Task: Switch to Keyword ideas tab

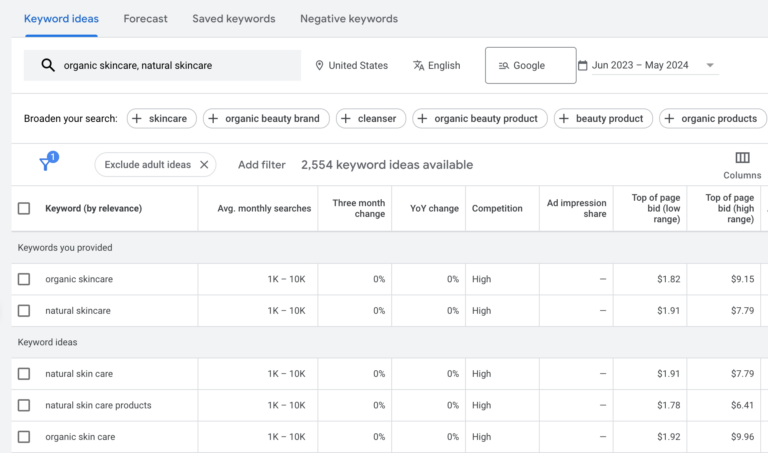Action: click(x=61, y=19)
